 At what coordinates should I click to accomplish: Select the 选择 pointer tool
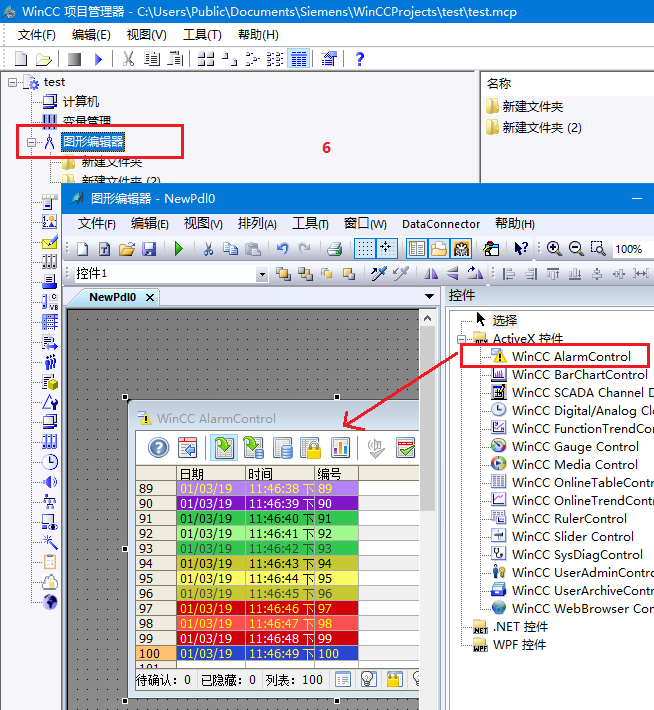[504, 320]
